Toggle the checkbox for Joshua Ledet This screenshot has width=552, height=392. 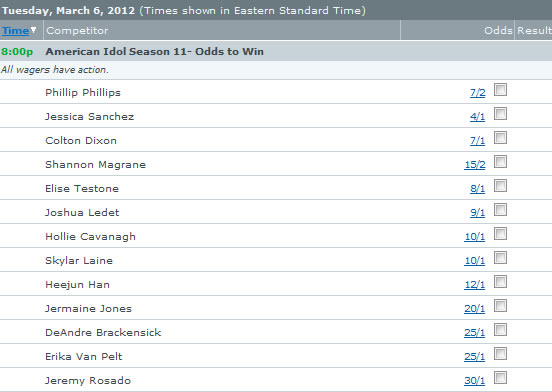click(x=500, y=209)
